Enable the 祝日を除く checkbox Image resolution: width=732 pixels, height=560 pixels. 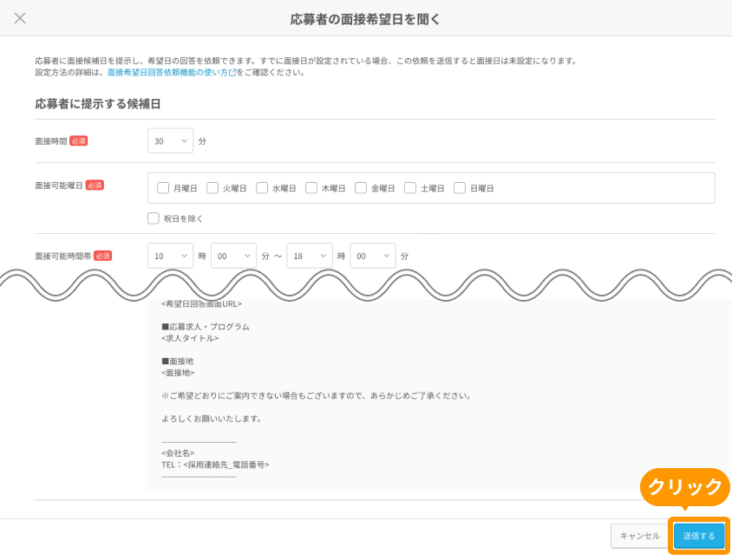point(154,218)
